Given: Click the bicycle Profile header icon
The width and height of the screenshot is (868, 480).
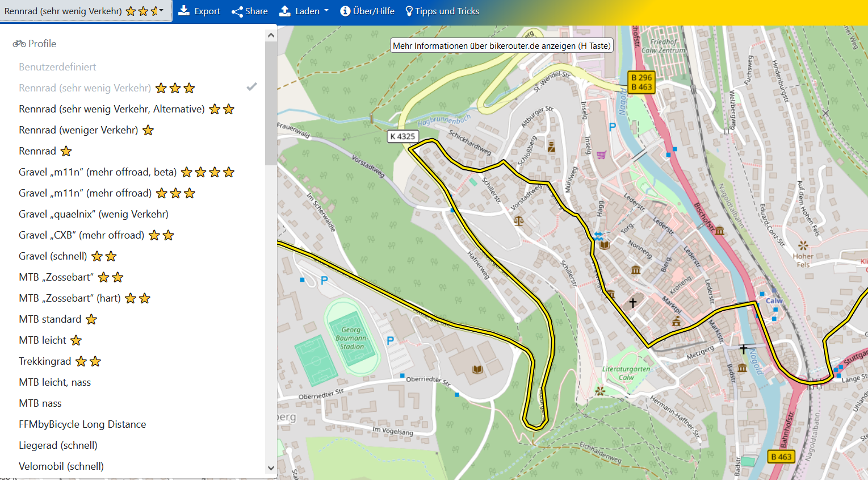Looking at the screenshot, I should (x=19, y=44).
